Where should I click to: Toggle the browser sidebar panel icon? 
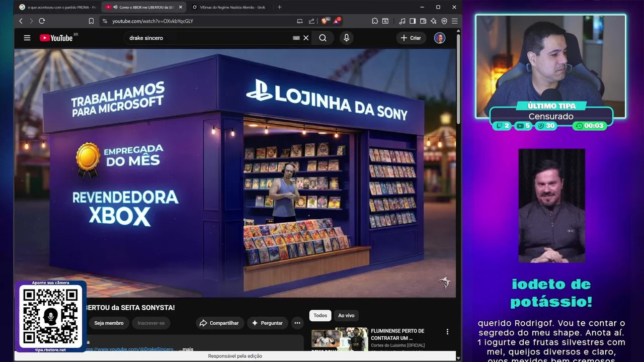tap(413, 21)
